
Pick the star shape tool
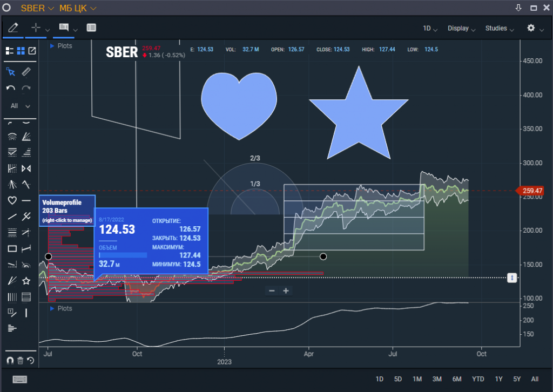coord(26,281)
